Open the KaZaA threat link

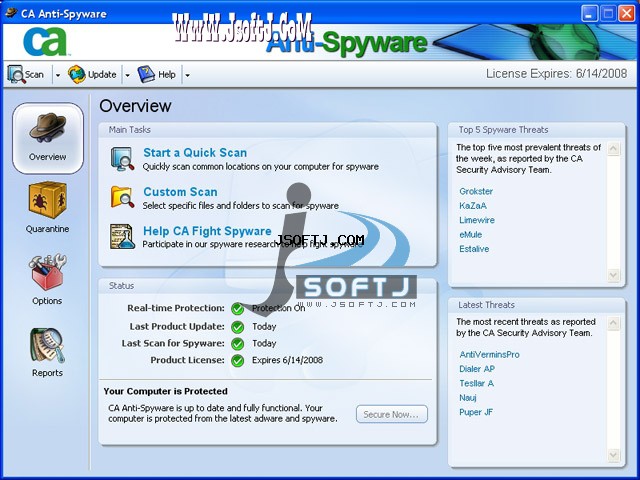[473, 206]
